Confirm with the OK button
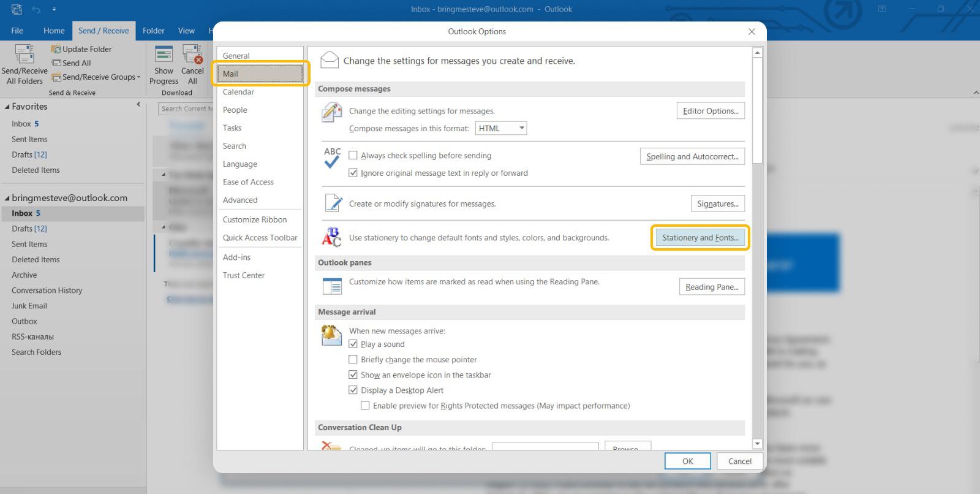Screen dimensions: 980x494 click(688, 461)
